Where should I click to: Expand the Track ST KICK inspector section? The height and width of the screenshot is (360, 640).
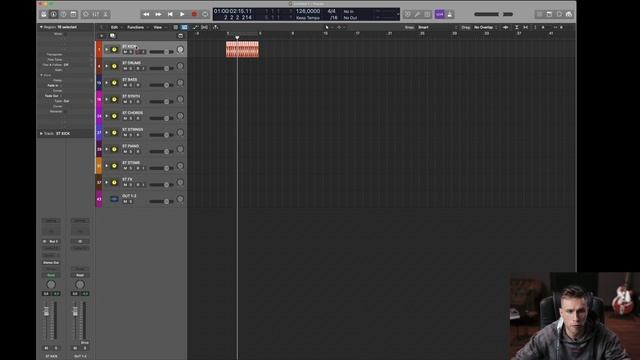[41, 133]
